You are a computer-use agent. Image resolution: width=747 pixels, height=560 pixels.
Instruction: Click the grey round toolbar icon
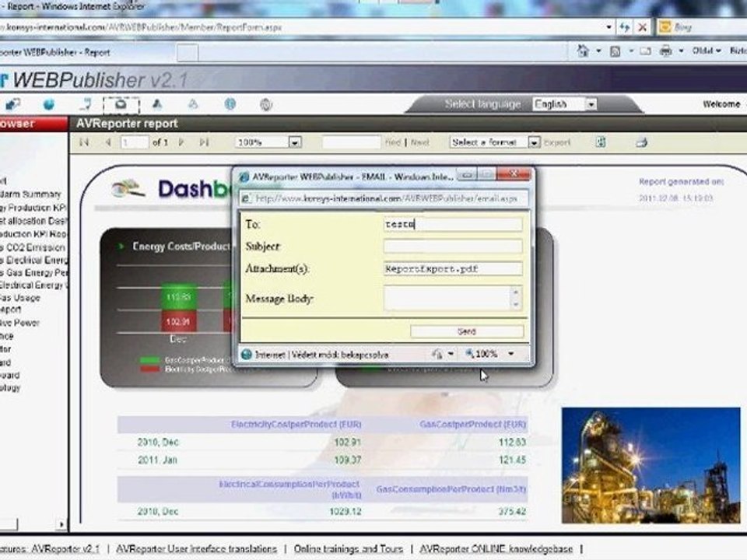click(x=266, y=104)
